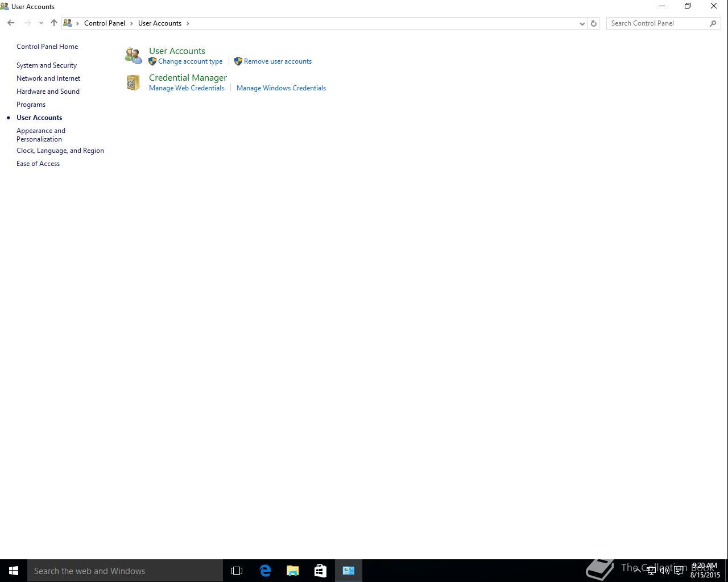Expand the chevron before Control Panel breadcrumb

[x=78, y=23]
